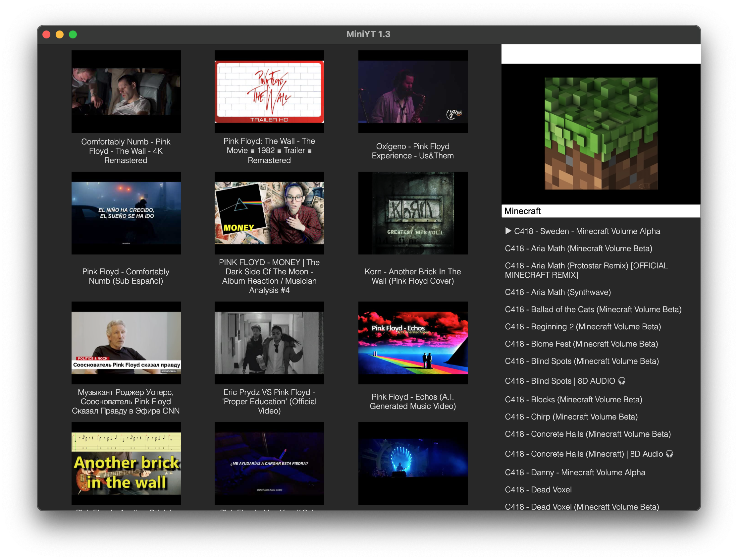738x560 pixels.
Task: Select the Another brick in the wall bass thumbnail
Action: pyautogui.click(x=126, y=463)
